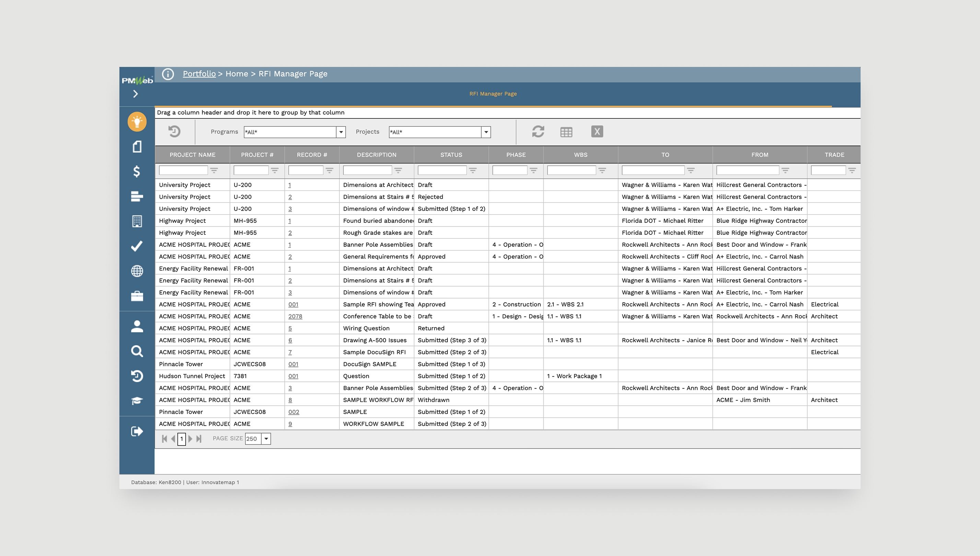Open record 5 Wiring Question link

pyautogui.click(x=290, y=328)
